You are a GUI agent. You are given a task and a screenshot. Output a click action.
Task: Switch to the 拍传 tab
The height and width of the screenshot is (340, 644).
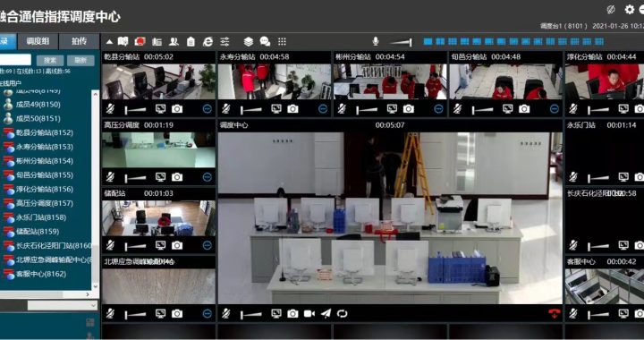pyautogui.click(x=80, y=41)
